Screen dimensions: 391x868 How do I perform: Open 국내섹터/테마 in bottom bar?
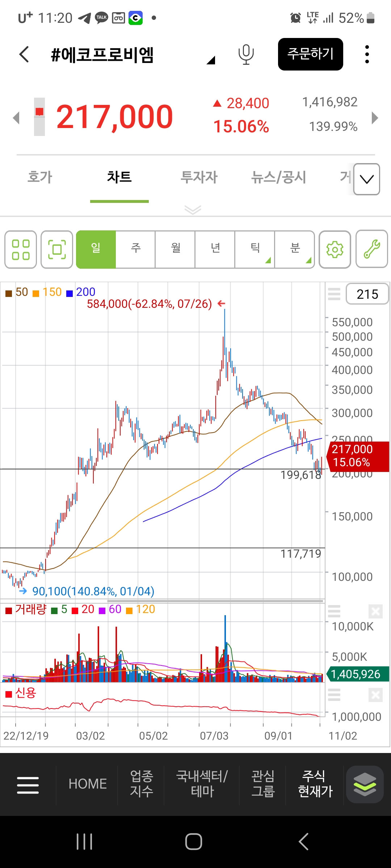coord(202,784)
